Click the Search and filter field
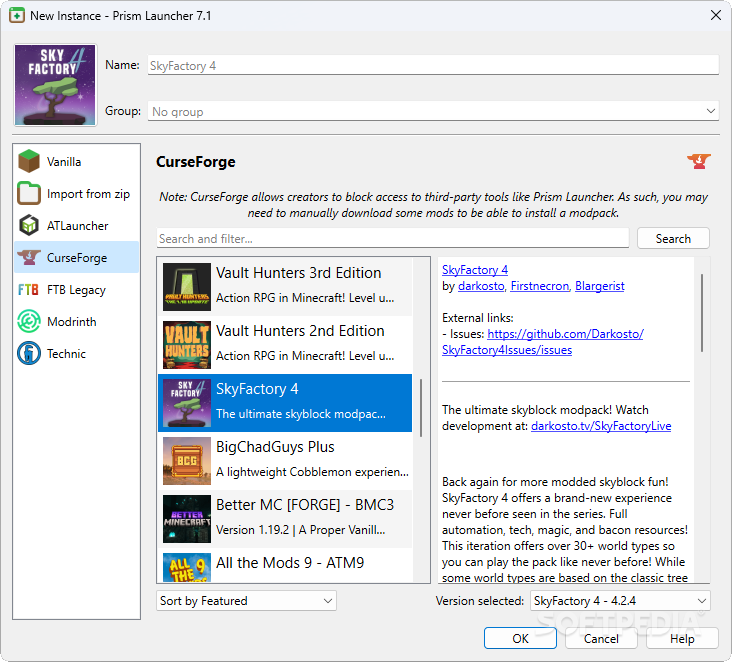This screenshot has height=662, width=732. click(x=393, y=239)
